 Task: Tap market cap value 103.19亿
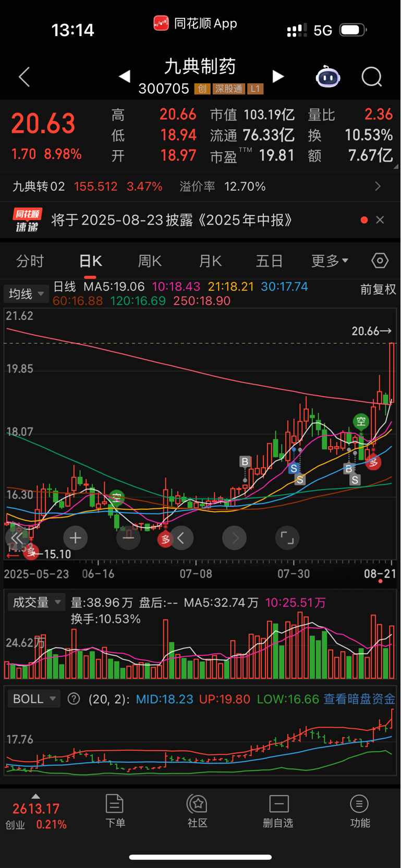click(x=269, y=115)
